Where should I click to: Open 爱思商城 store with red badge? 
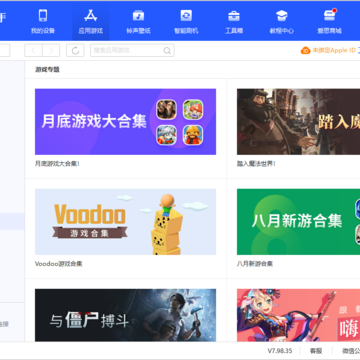(x=329, y=21)
